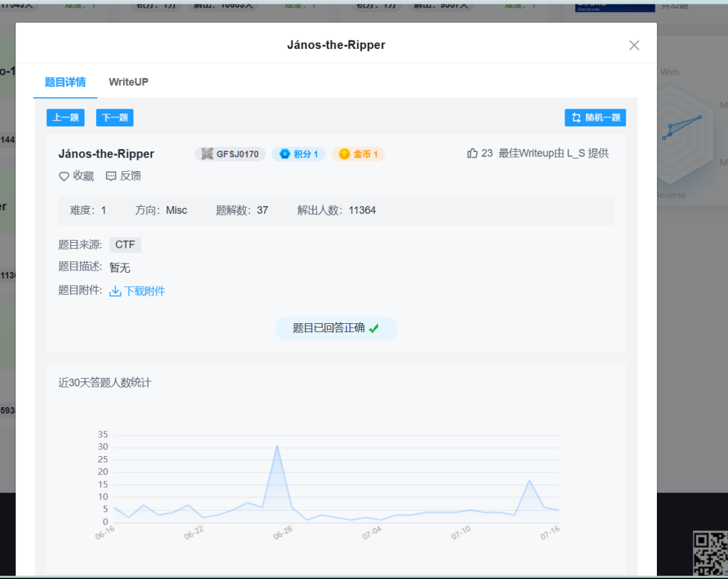
Task: Click the 题目已回答正确 status badge
Action: pos(336,328)
